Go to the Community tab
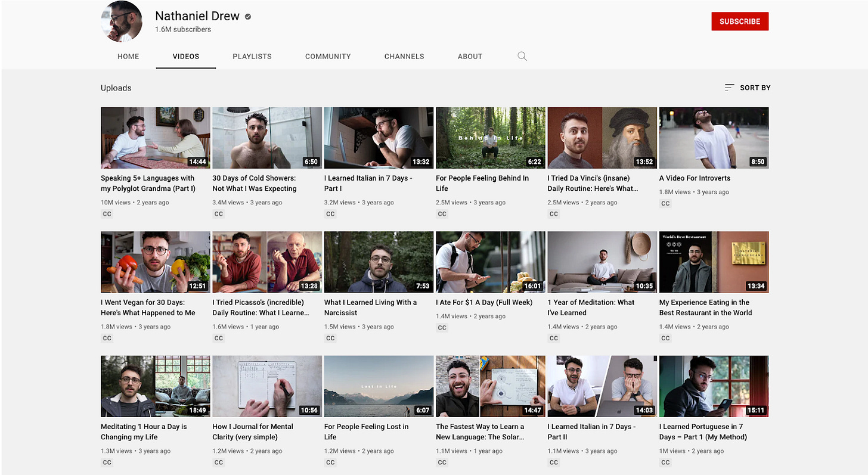868x475 pixels. pos(328,56)
